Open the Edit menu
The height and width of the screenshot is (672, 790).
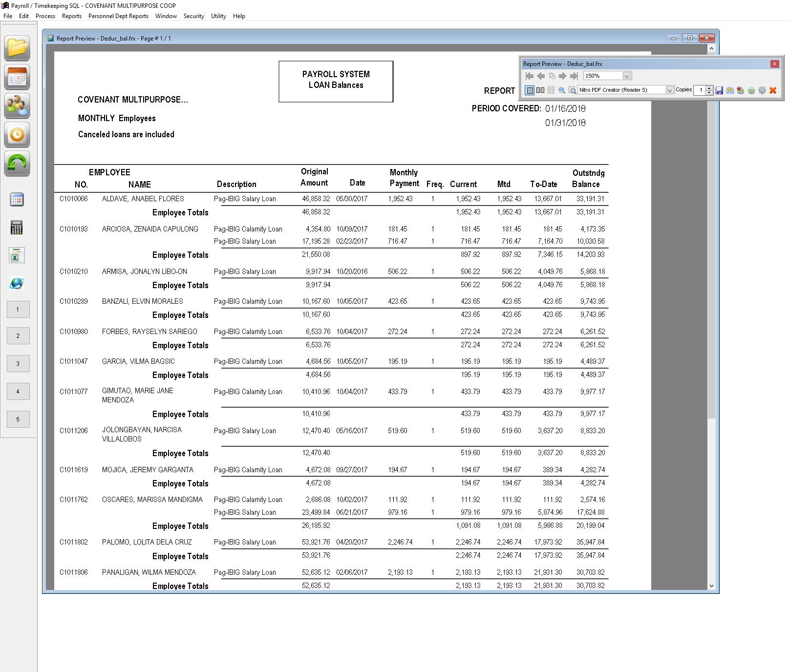[24, 16]
